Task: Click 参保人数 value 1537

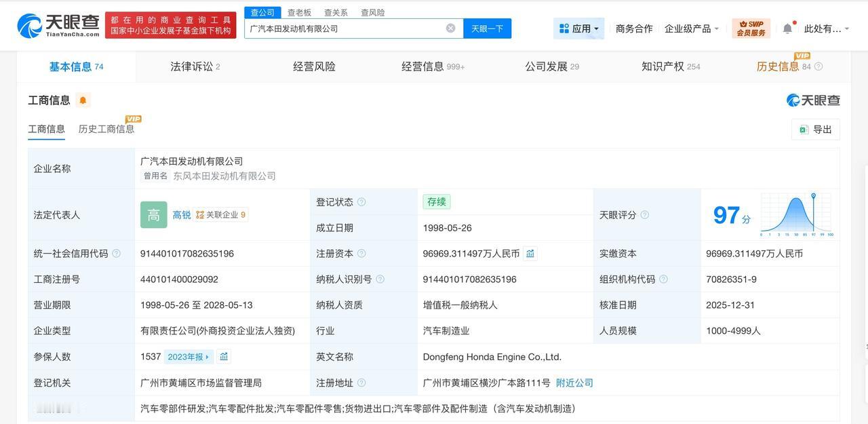Action: click(x=151, y=357)
